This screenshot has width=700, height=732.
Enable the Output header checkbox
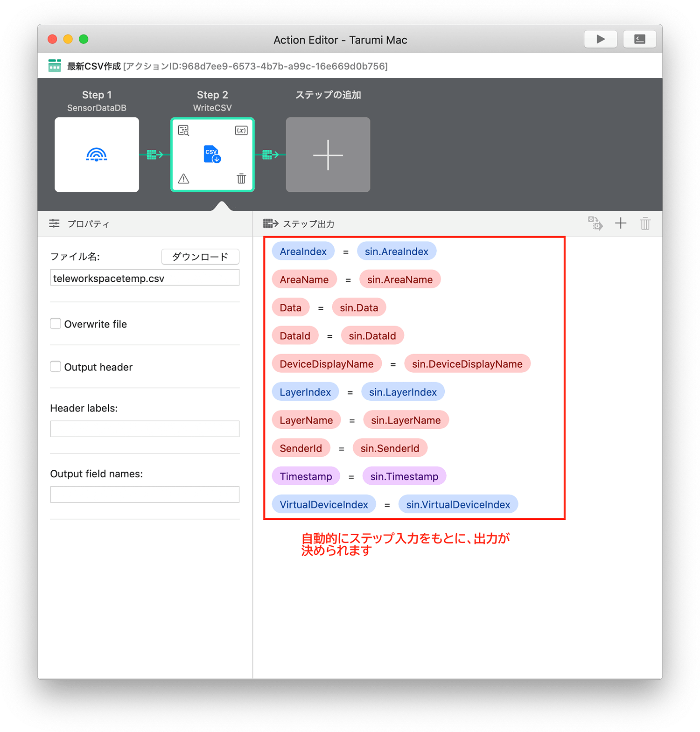click(x=56, y=366)
